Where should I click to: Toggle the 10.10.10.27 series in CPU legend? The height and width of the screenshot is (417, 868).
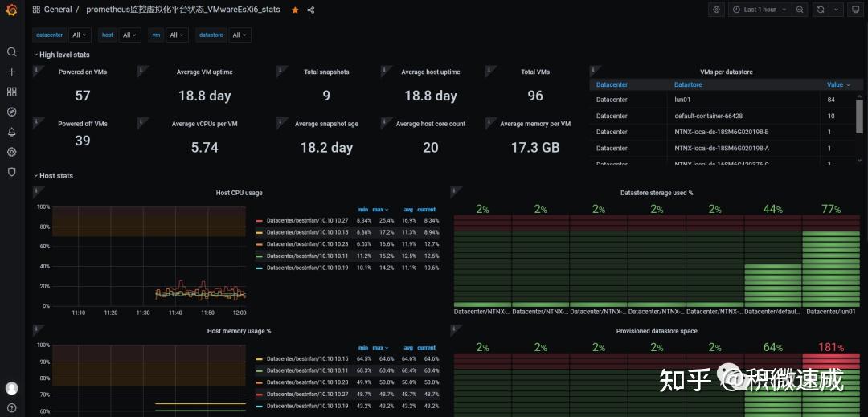(301, 220)
